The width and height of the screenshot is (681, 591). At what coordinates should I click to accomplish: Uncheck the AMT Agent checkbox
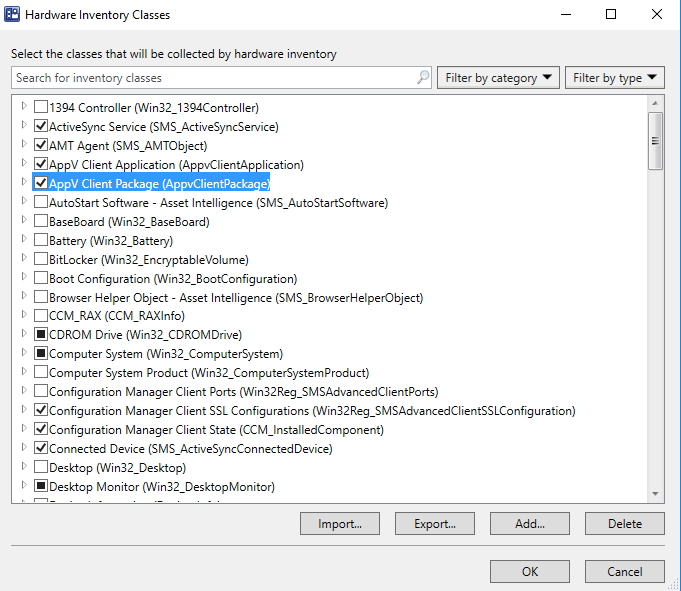pos(41,145)
